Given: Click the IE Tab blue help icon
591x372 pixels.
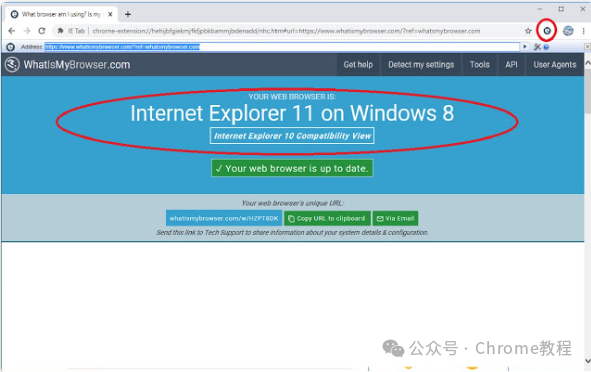Looking at the screenshot, I should point(546,47).
